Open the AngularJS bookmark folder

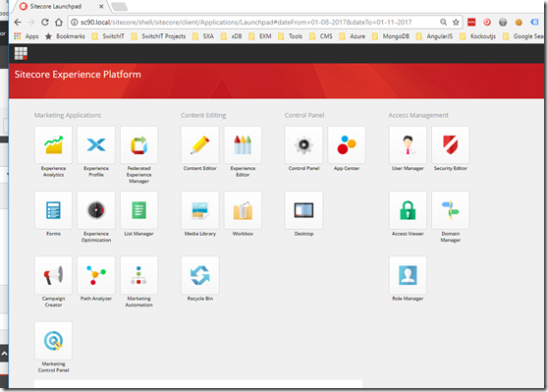coord(434,36)
